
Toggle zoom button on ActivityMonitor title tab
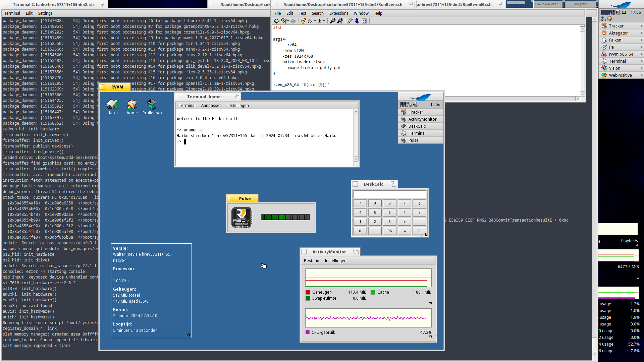(356, 252)
